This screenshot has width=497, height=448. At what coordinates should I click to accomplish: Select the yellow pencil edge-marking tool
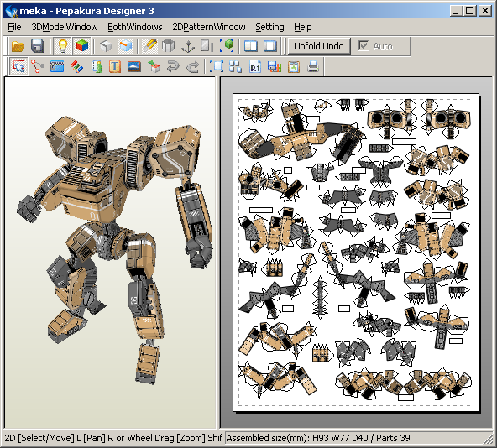(x=149, y=46)
